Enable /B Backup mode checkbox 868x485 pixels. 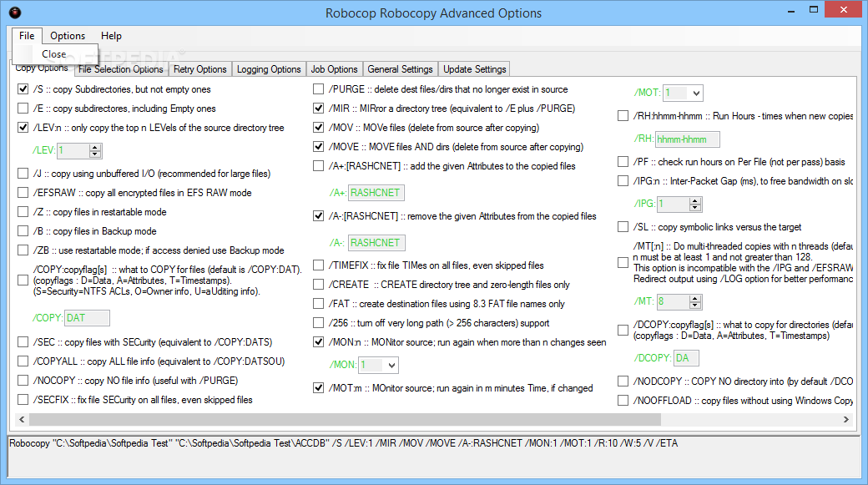click(x=23, y=231)
